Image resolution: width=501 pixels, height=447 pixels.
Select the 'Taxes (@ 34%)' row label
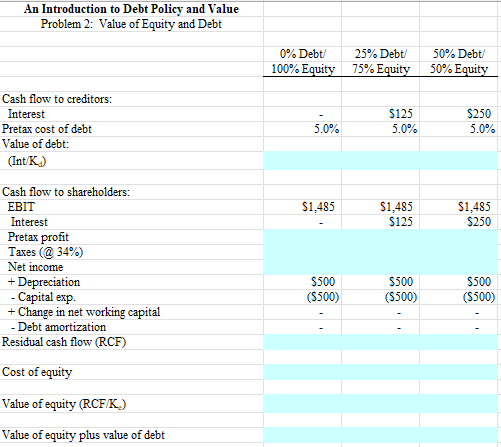click(45, 252)
